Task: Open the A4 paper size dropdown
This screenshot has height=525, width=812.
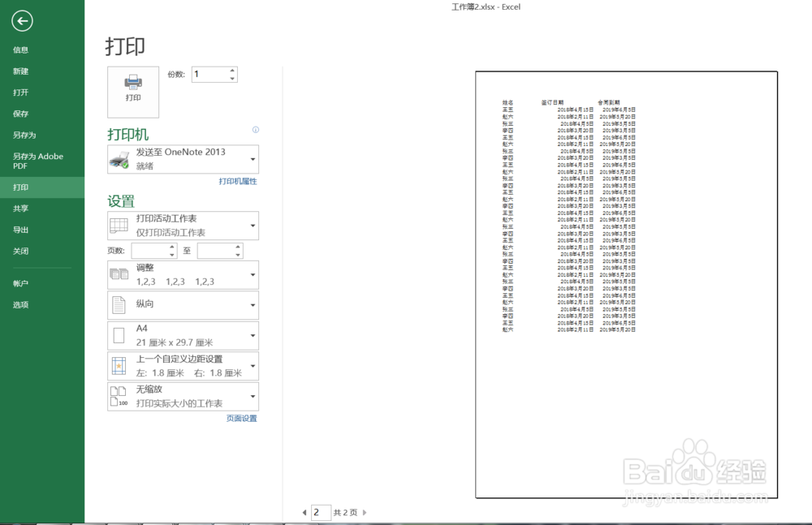Action: 183,335
